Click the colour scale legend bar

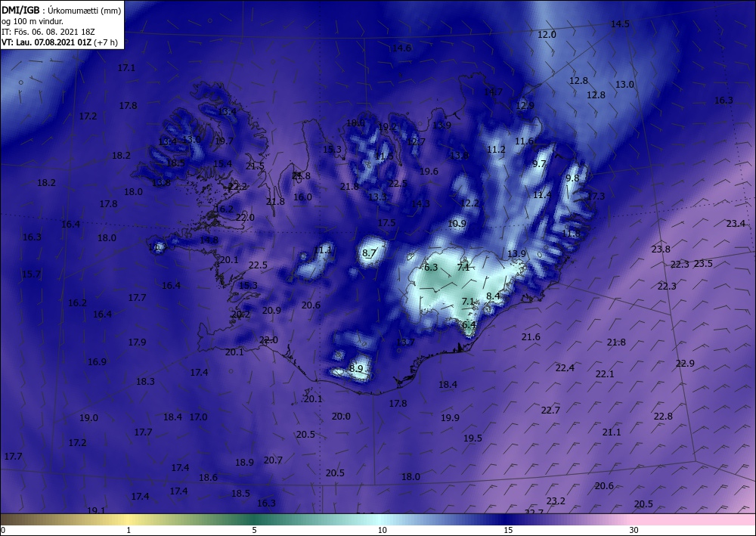[x=378, y=519]
